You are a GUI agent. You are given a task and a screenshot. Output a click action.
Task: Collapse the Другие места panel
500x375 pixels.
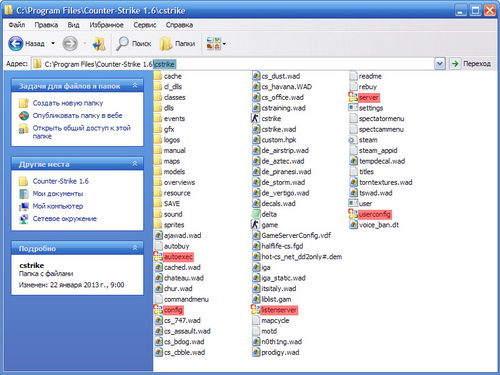(x=135, y=164)
